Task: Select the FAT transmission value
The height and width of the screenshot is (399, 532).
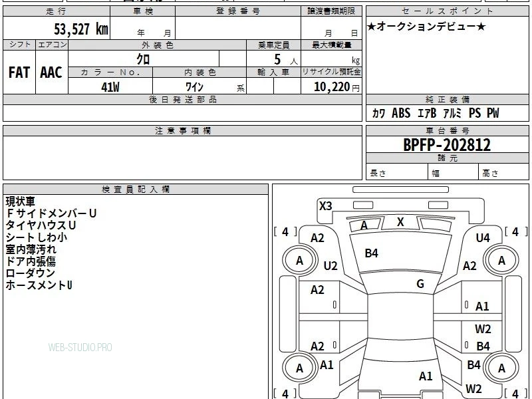Action: click(x=19, y=72)
